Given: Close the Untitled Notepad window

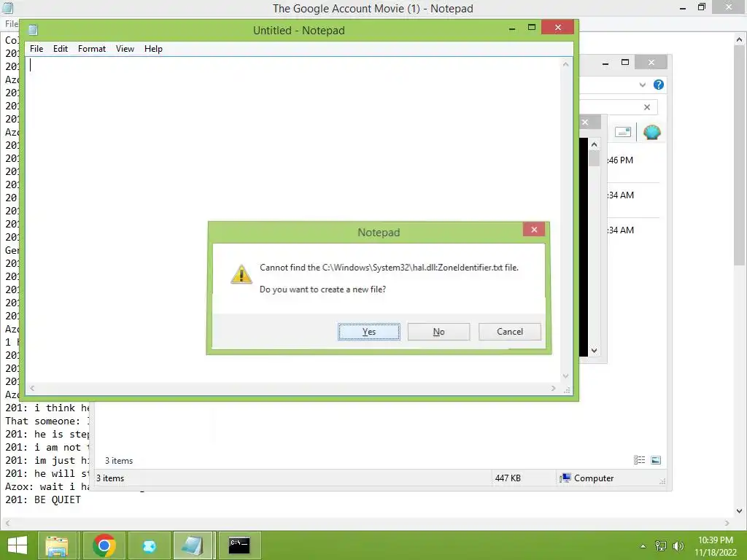Looking at the screenshot, I should pyautogui.click(x=558, y=27).
